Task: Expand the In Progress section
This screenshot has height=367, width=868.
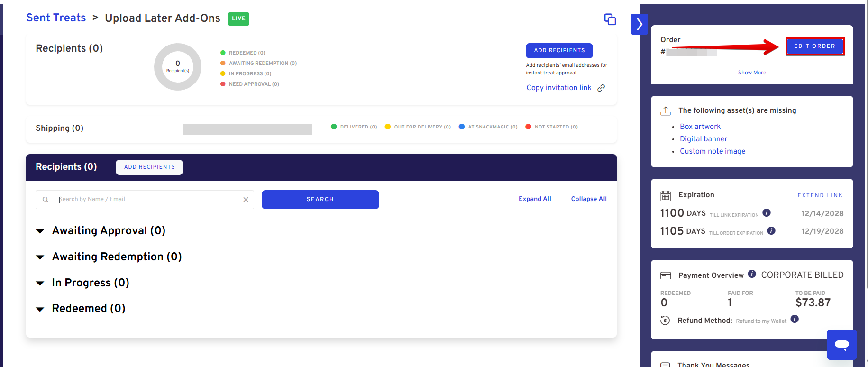Action: (x=40, y=284)
